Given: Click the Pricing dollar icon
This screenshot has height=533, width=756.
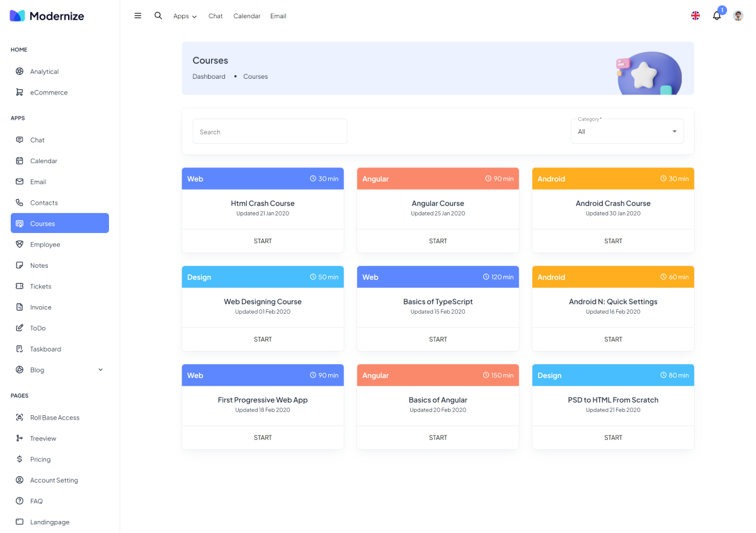Looking at the screenshot, I should [20, 459].
